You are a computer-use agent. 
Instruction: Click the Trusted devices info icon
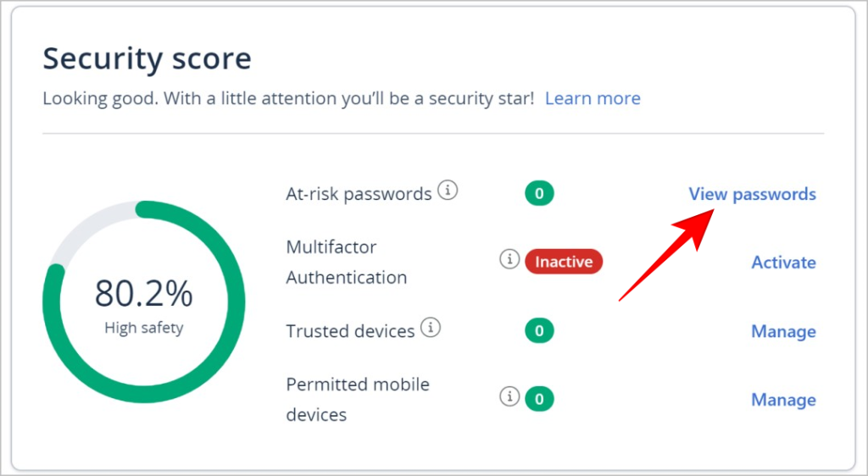pyautogui.click(x=431, y=328)
